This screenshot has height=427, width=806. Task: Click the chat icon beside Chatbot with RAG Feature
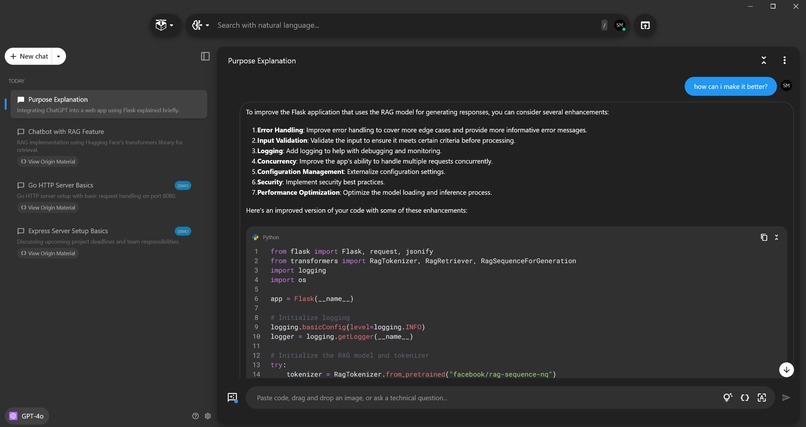pos(21,132)
